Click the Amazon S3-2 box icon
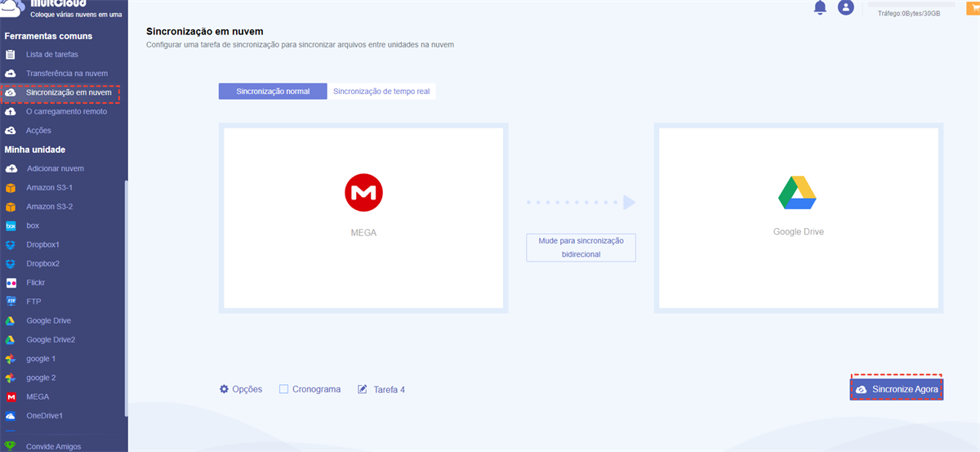Screen dimensions: 980x452 [x=11, y=207]
